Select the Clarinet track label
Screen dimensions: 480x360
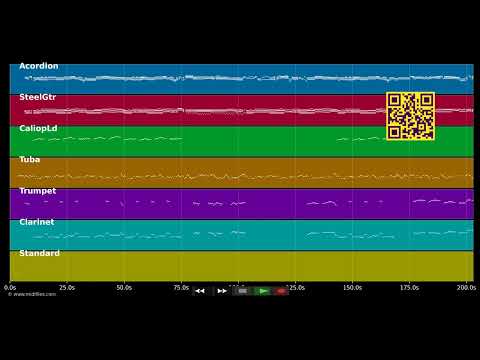click(37, 222)
